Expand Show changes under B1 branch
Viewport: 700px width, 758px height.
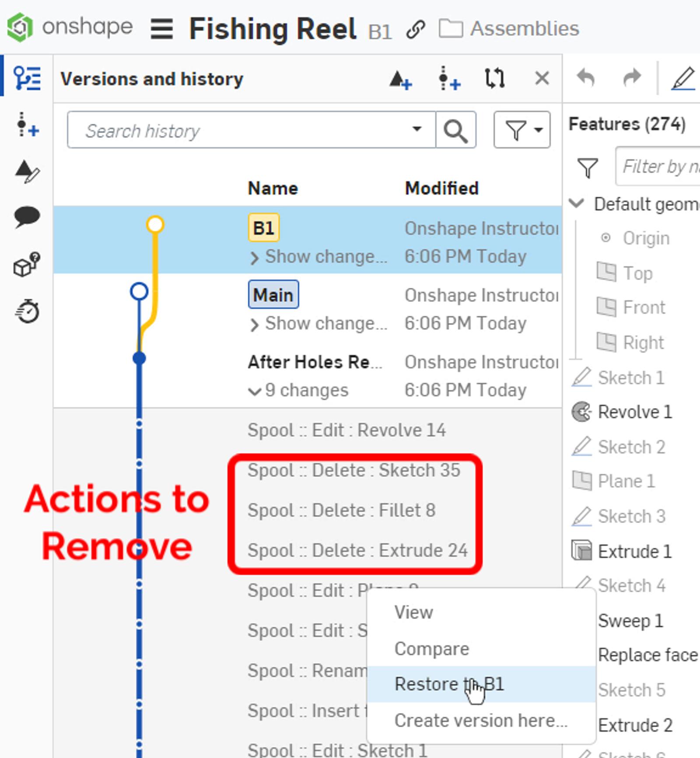click(254, 257)
